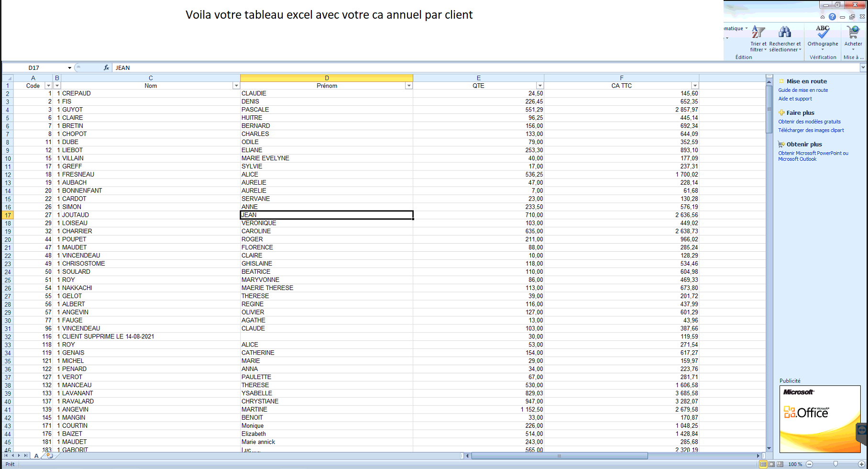Select column E header

tap(478, 78)
